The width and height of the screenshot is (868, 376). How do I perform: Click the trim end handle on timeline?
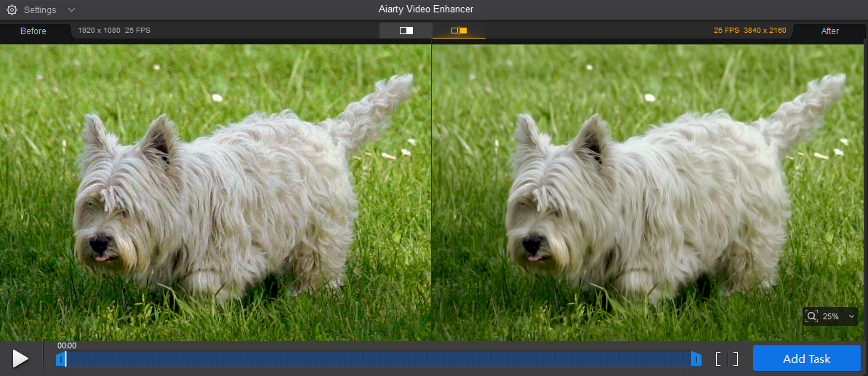[696, 359]
